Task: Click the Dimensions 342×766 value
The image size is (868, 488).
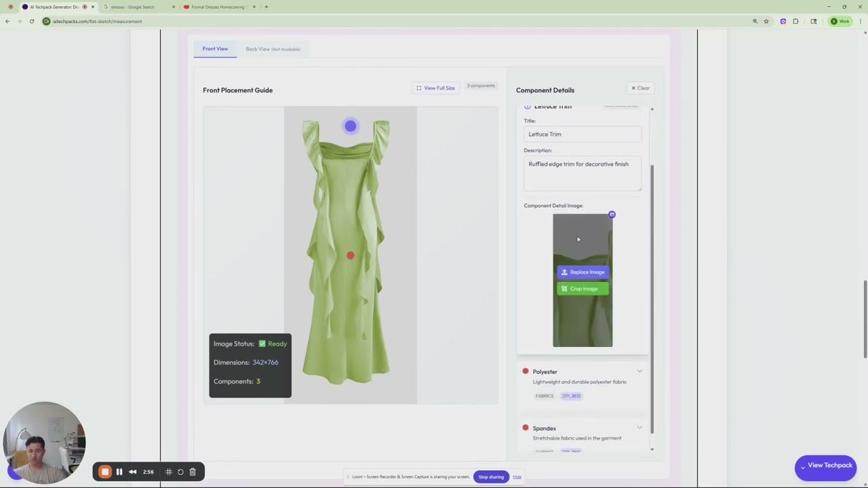Action: (x=265, y=363)
